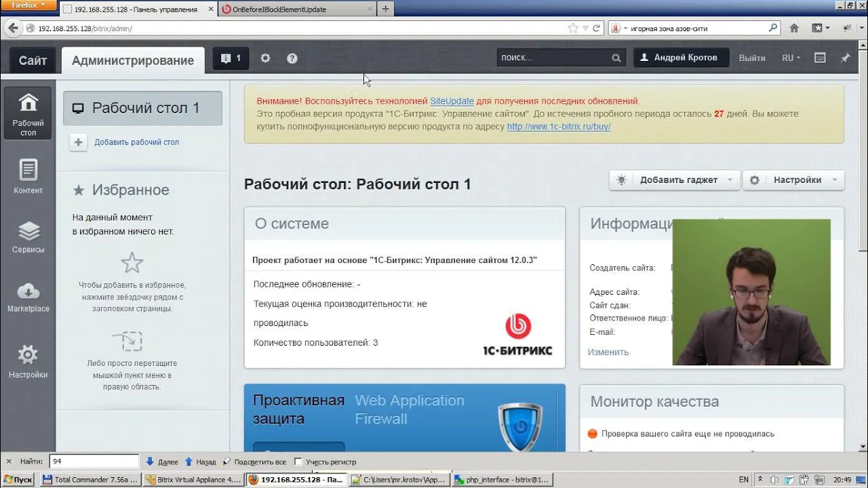
Task: Open notifications counter showing 1
Action: point(231,58)
